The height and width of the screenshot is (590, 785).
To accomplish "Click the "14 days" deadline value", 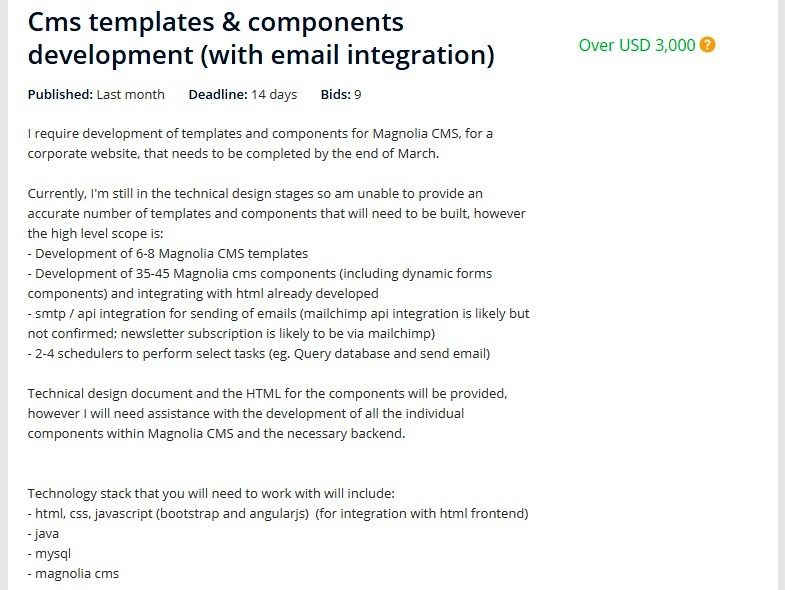I will [x=274, y=95].
